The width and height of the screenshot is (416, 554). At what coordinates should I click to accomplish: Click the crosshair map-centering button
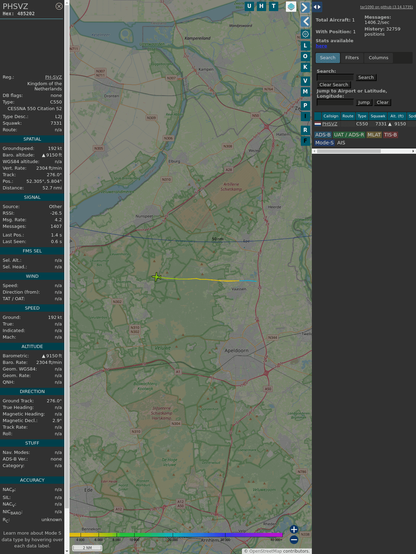305,34
